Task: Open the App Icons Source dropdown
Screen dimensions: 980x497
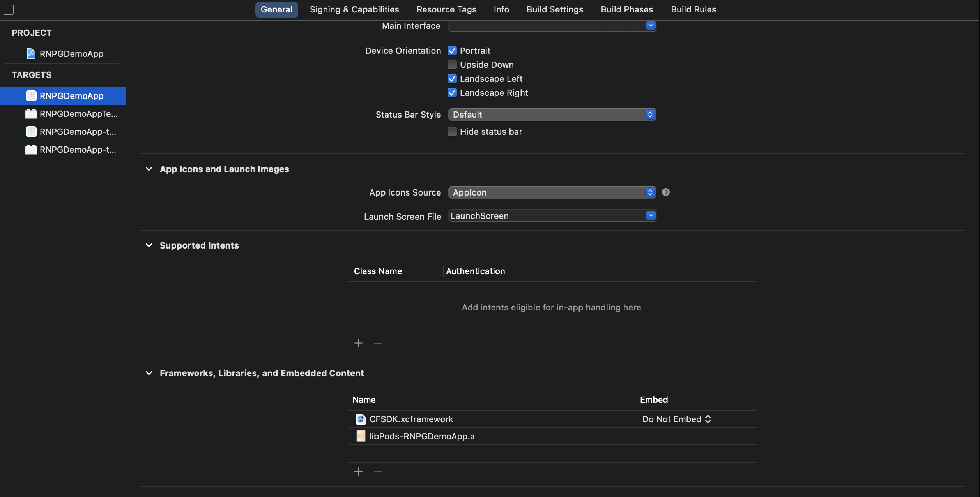Action: point(552,192)
